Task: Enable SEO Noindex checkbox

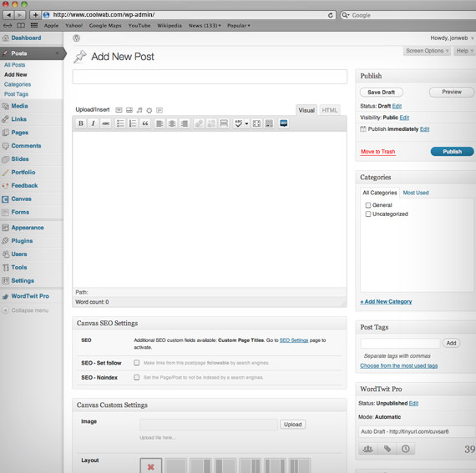Action: [x=137, y=377]
